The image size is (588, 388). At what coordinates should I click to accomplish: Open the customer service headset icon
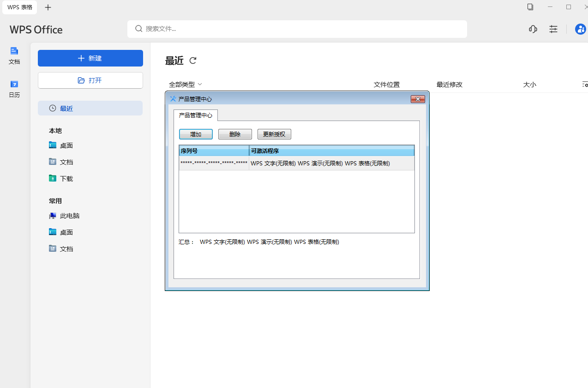click(533, 29)
